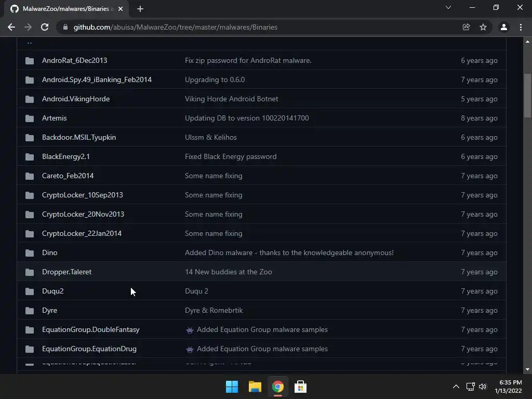Click folder icon beside AndroRat_6Dec2013
The width and height of the screenshot is (532, 399).
click(x=30, y=61)
